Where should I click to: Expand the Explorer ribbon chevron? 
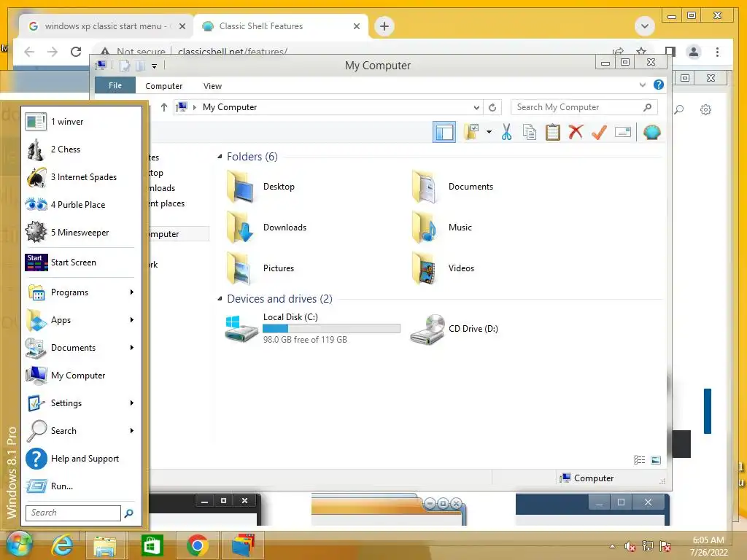(642, 85)
